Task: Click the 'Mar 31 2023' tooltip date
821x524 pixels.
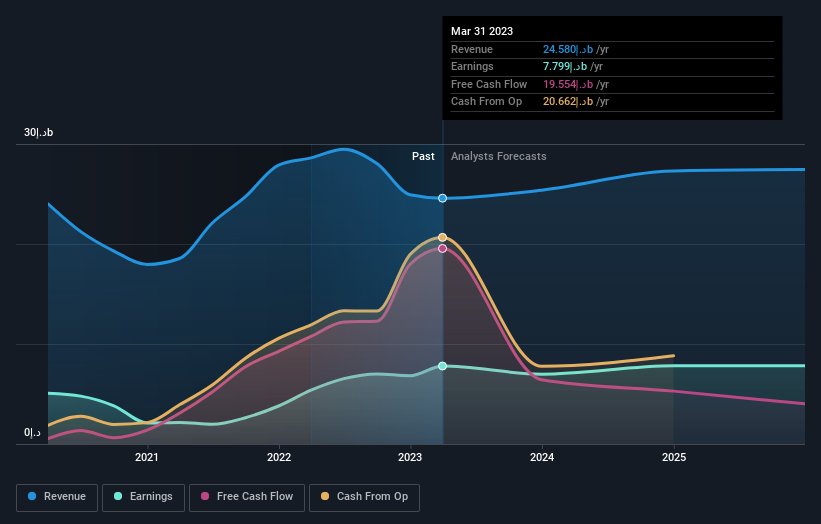Action: click(482, 31)
